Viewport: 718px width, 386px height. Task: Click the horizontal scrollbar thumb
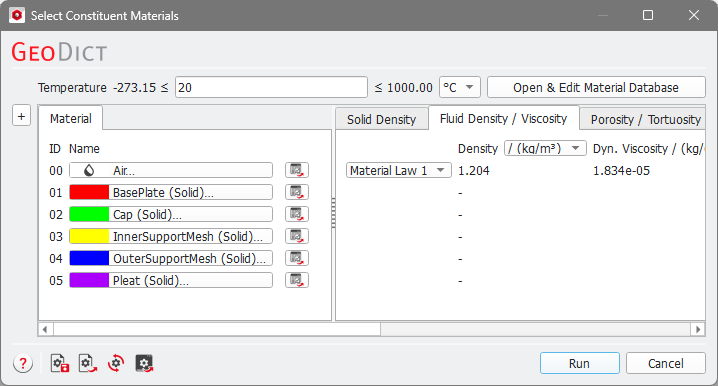coord(217,329)
